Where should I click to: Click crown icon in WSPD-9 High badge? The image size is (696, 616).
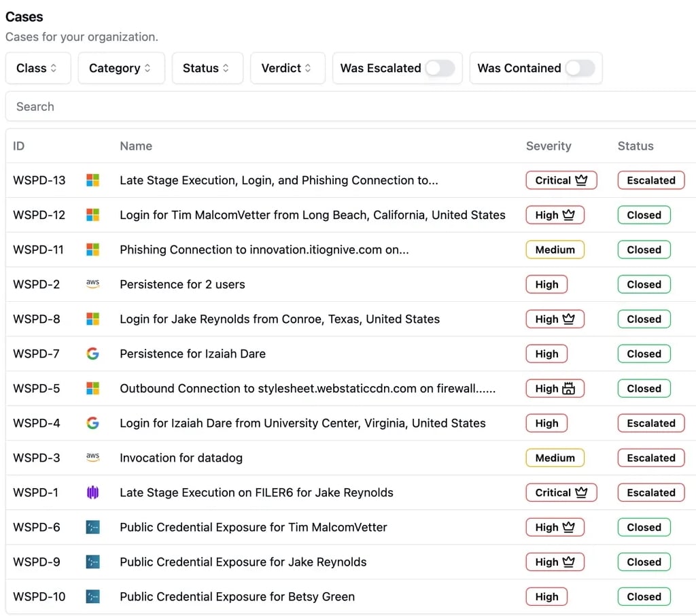pyautogui.click(x=569, y=562)
